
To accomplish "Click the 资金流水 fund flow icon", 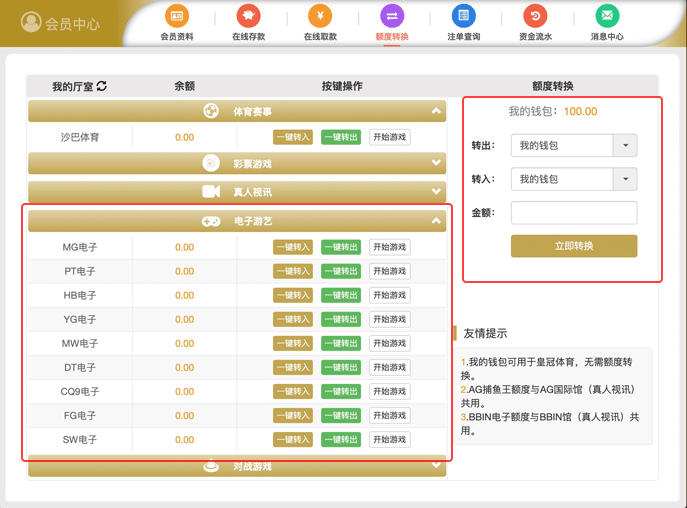I will pyautogui.click(x=535, y=17).
